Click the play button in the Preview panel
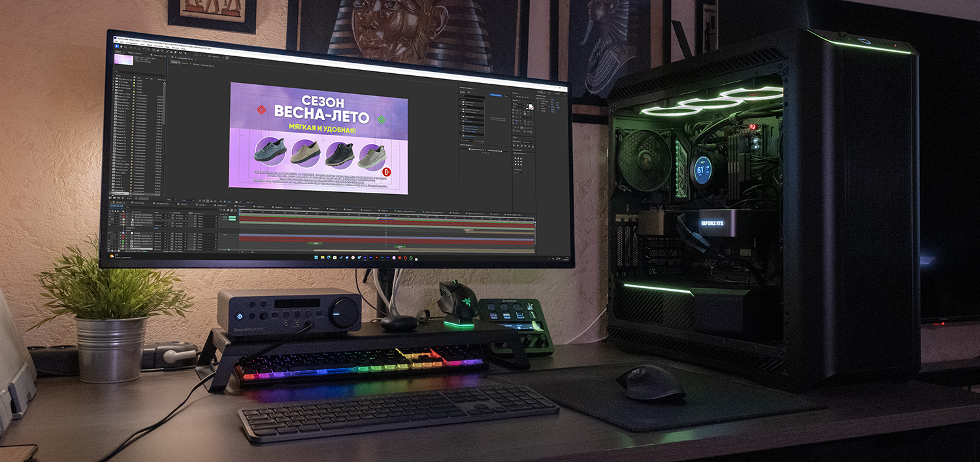The image size is (980, 462). coord(522,97)
